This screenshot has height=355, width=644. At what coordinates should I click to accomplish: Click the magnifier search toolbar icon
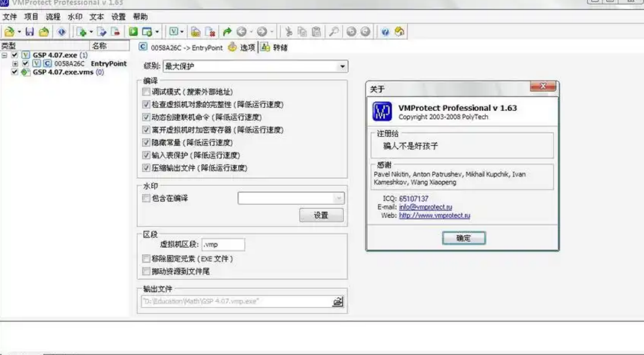tap(334, 32)
